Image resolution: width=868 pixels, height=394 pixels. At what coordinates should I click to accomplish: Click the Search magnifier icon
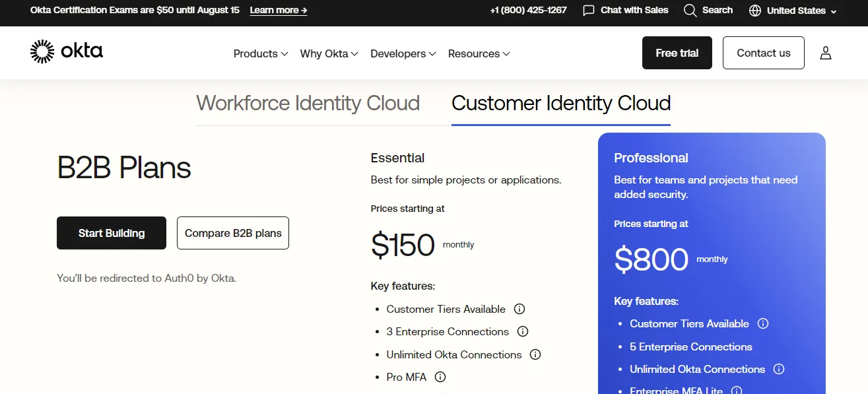coord(690,11)
